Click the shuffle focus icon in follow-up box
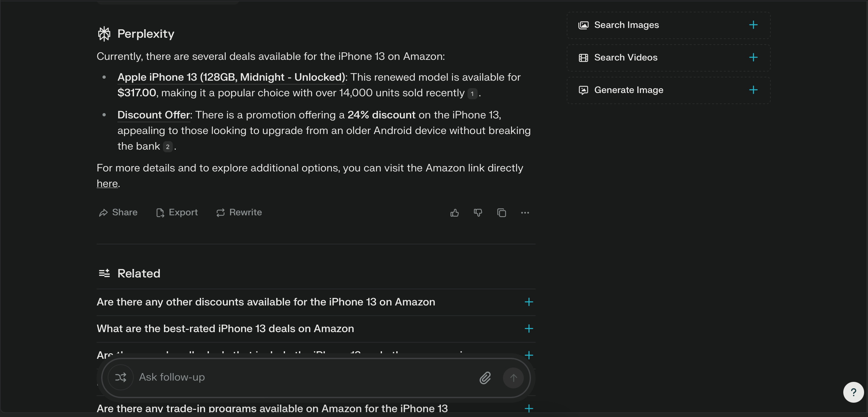The height and width of the screenshot is (417, 868). coord(121,377)
